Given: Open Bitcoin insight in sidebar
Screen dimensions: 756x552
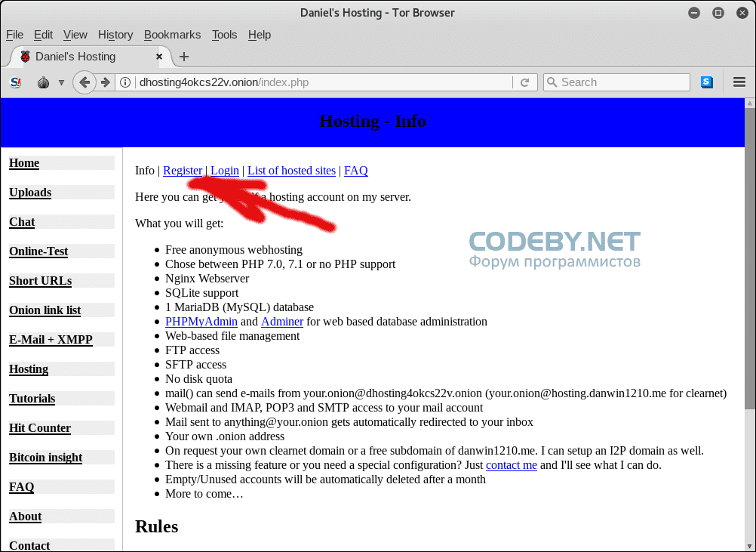Looking at the screenshot, I should [x=46, y=458].
